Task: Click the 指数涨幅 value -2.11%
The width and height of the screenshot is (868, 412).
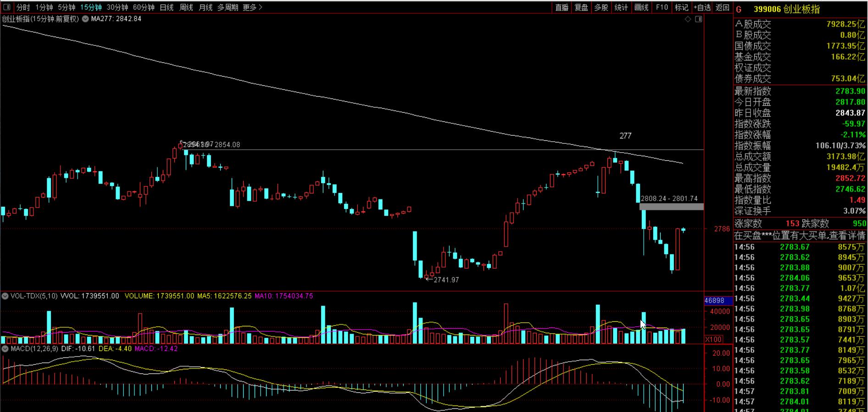Action: tap(853, 135)
